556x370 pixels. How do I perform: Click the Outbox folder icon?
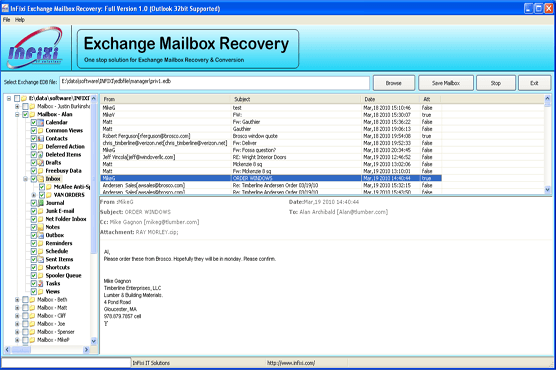coord(41,235)
